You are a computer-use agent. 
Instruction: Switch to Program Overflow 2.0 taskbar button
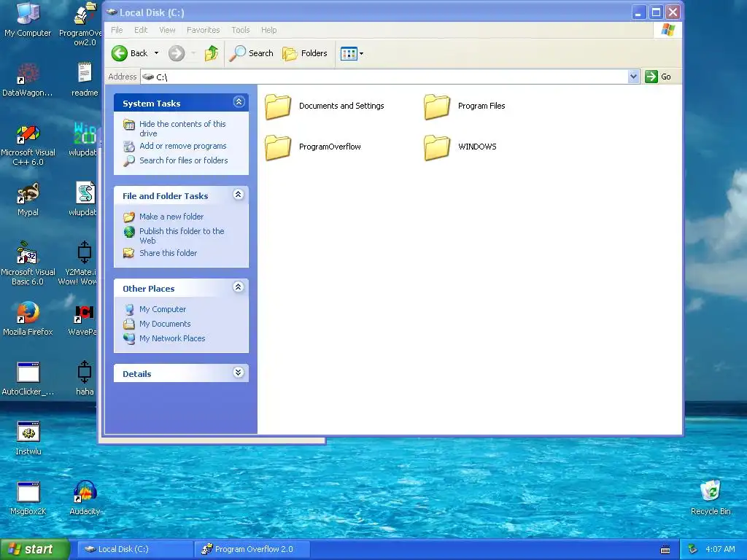tap(252, 549)
